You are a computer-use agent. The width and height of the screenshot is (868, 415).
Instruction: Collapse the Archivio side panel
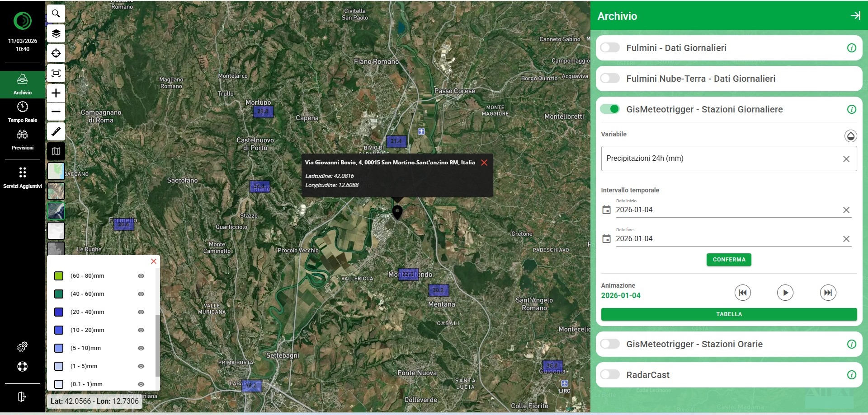pos(855,16)
